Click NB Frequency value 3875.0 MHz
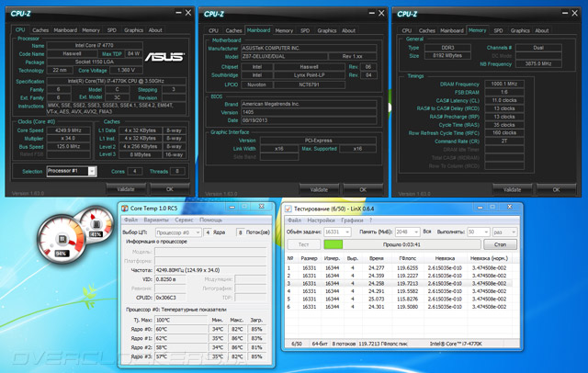The height and width of the screenshot is (373, 588). (538, 63)
